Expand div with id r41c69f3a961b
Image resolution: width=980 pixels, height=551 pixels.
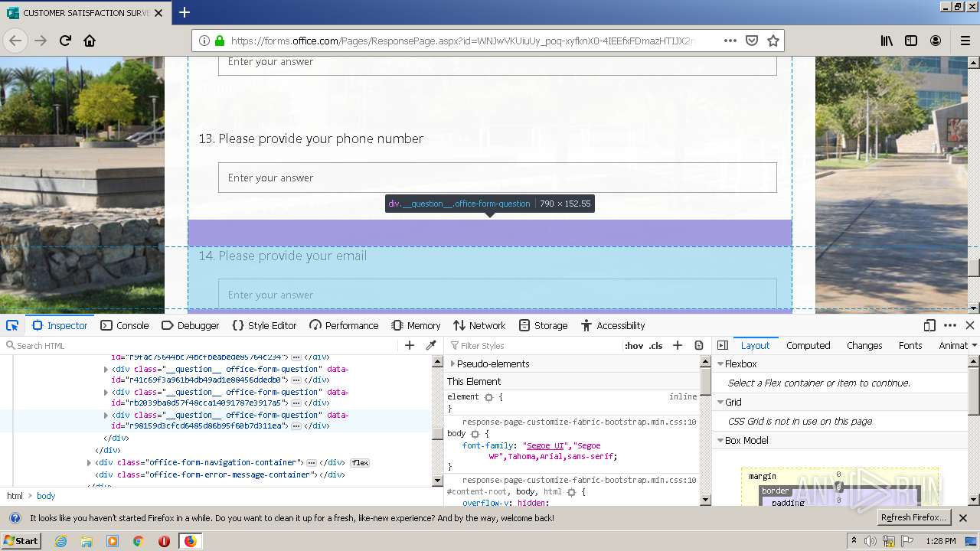pos(106,369)
